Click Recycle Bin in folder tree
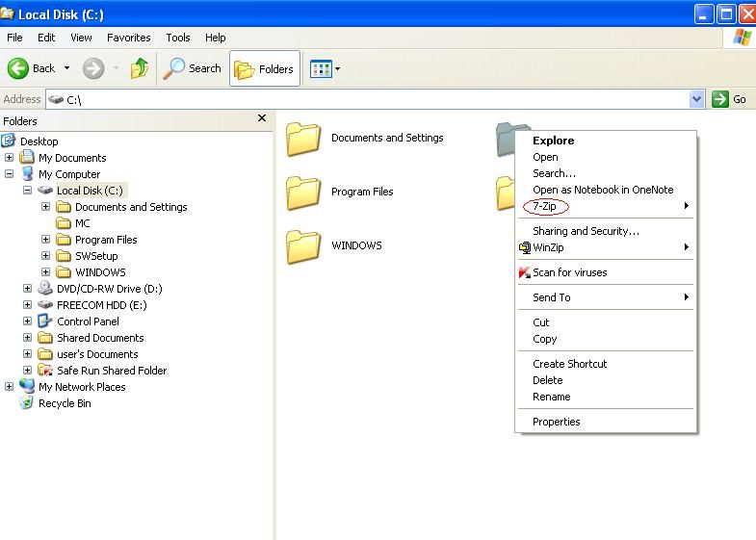The image size is (756, 540). click(x=65, y=403)
